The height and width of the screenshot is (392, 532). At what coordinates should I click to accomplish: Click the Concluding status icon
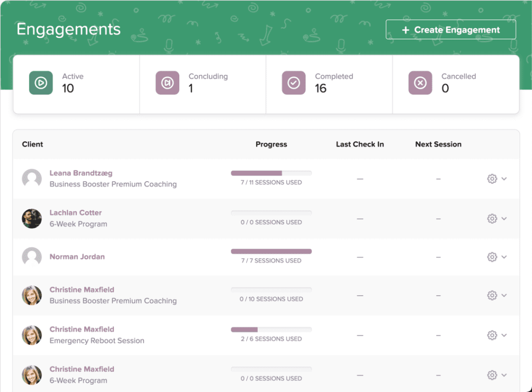click(x=167, y=83)
